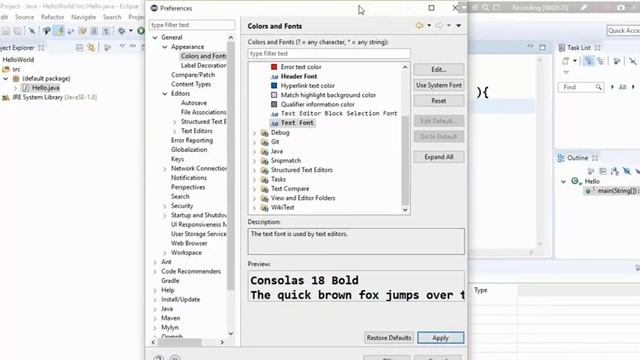Click the Debug bug icon in toolbar
640x360 pixels.
tap(122, 31)
